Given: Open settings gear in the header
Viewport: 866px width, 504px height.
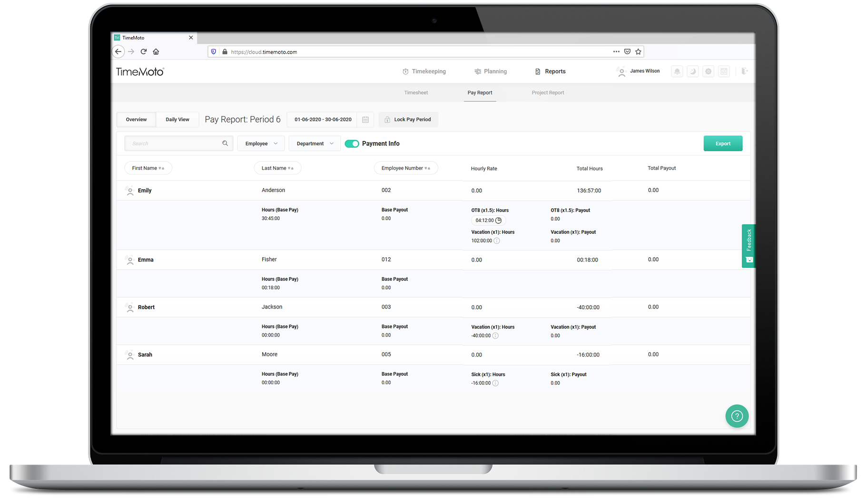Looking at the screenshot, I should coord(709,71).
